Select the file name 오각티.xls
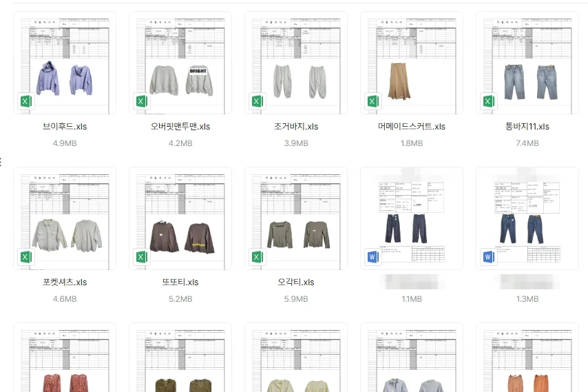Screen dimensions: 588x392 296,282
